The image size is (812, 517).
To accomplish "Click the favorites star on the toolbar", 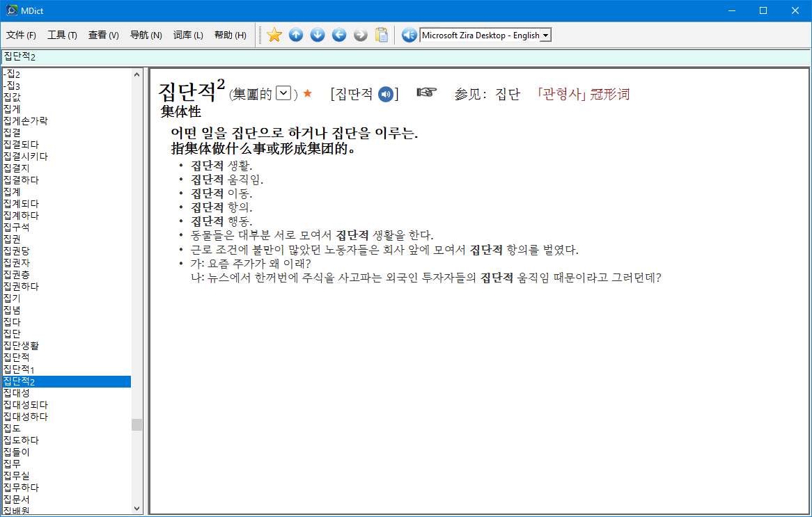I will coord(274,34).
